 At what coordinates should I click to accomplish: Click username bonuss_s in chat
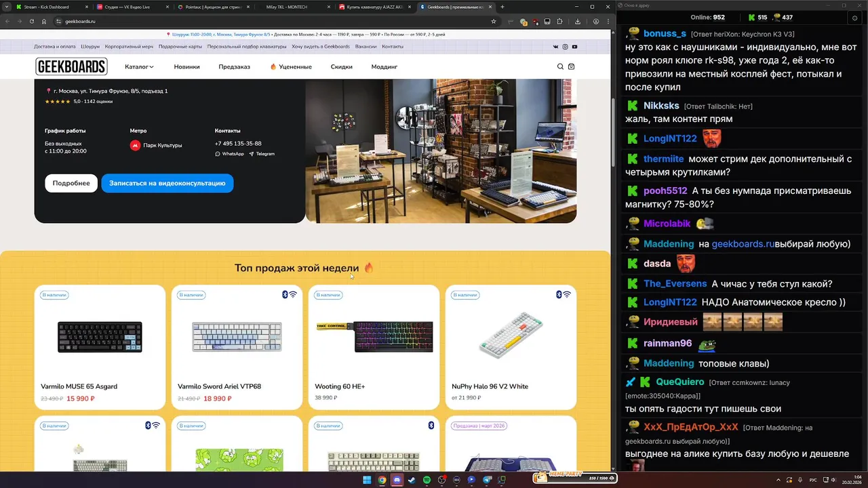[x=665, y=34]
